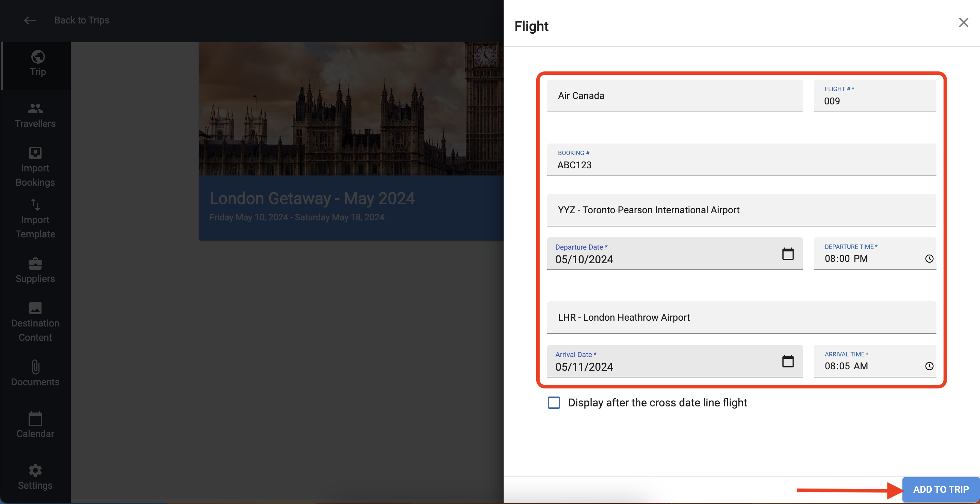Open the Settings gear icon

(x=35, y=470)
